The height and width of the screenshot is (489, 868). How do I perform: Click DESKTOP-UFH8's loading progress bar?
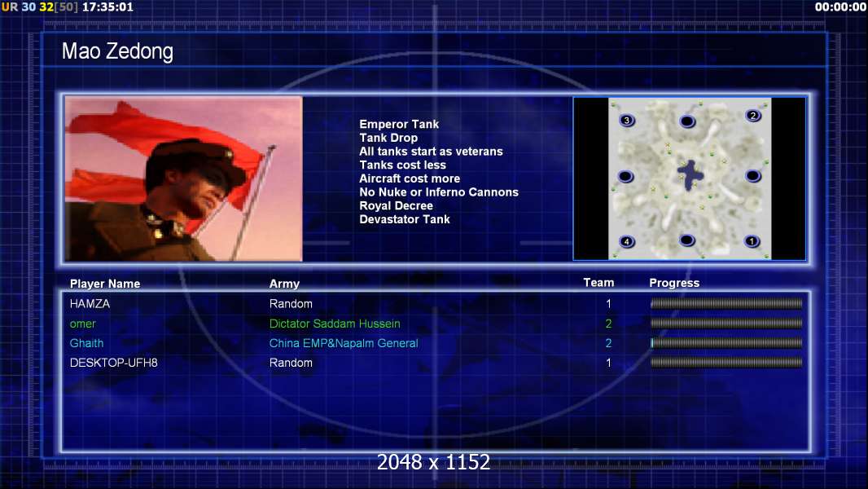[x=726, y=363]
